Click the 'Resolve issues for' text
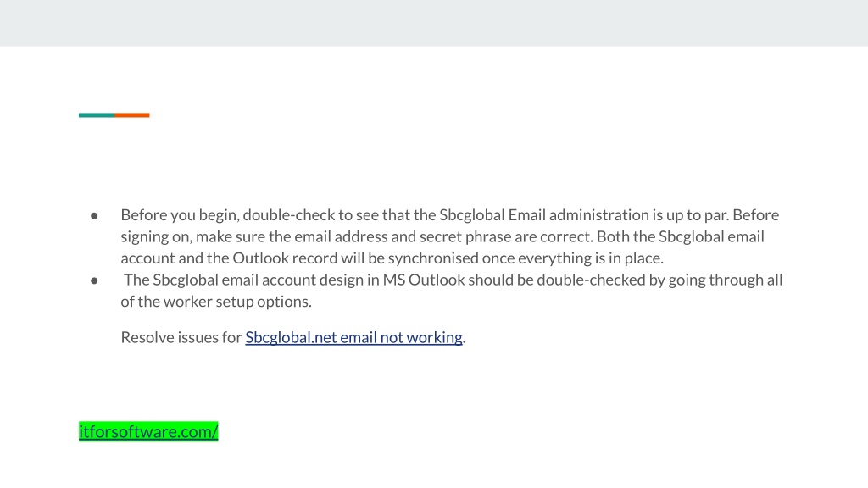This screenshot has width=868, height=488. click(181, 337)
